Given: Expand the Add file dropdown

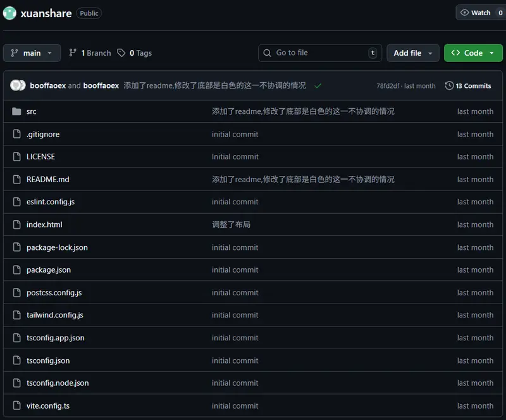Looking at the screenshot, I should (412, 53).
